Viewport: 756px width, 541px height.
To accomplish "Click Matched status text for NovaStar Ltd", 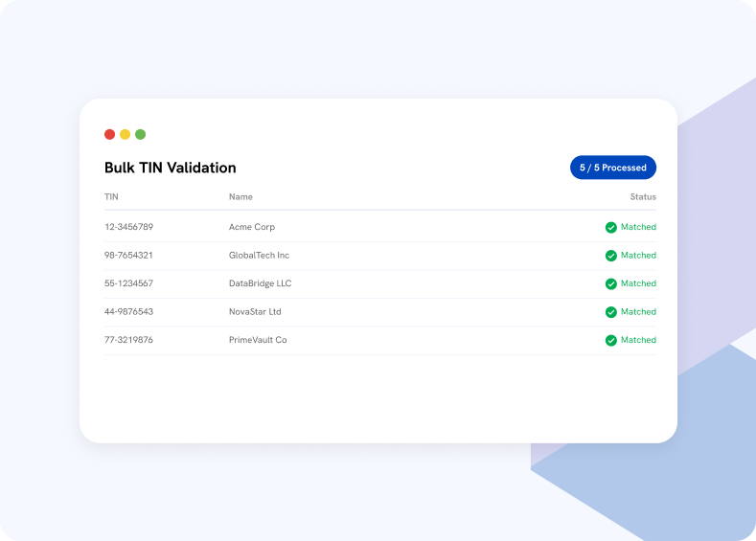I will click(638, 312).
